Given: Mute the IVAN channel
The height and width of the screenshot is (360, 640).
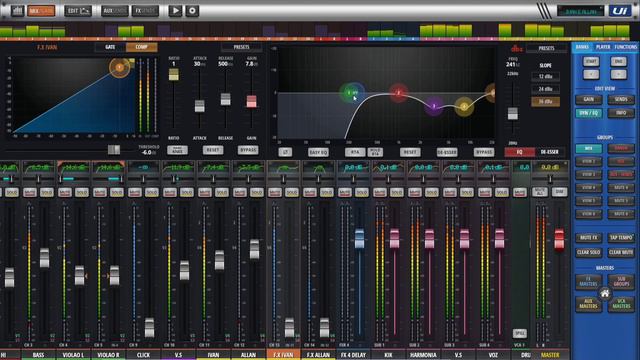Looking at the screenshot, I should point(205,192).
